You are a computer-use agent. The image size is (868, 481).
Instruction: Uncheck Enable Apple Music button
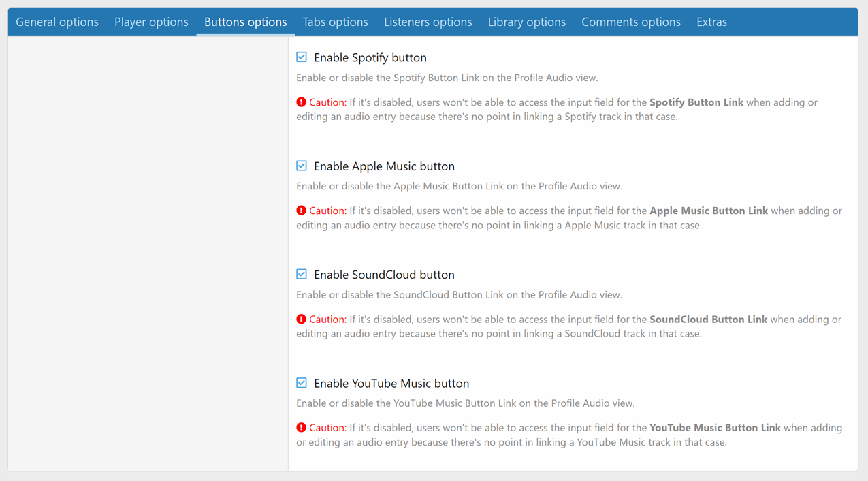coord(301,165)
